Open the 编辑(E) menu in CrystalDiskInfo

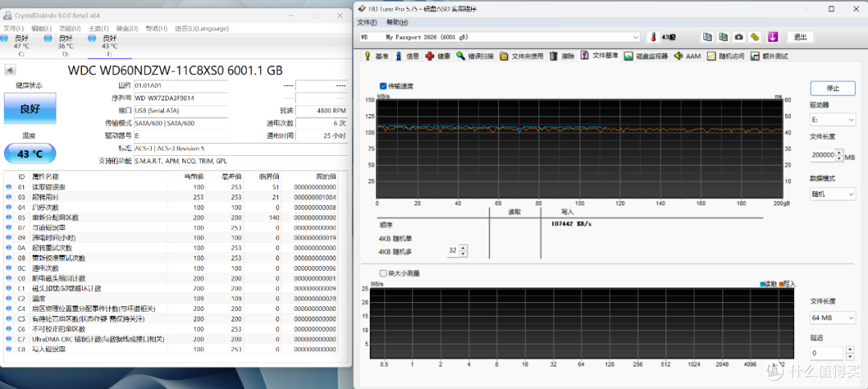[42, 28]
